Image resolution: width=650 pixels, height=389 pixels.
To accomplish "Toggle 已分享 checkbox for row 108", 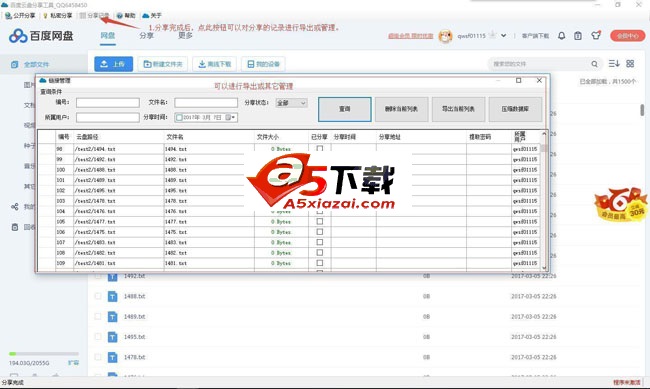I will [320, 253].
